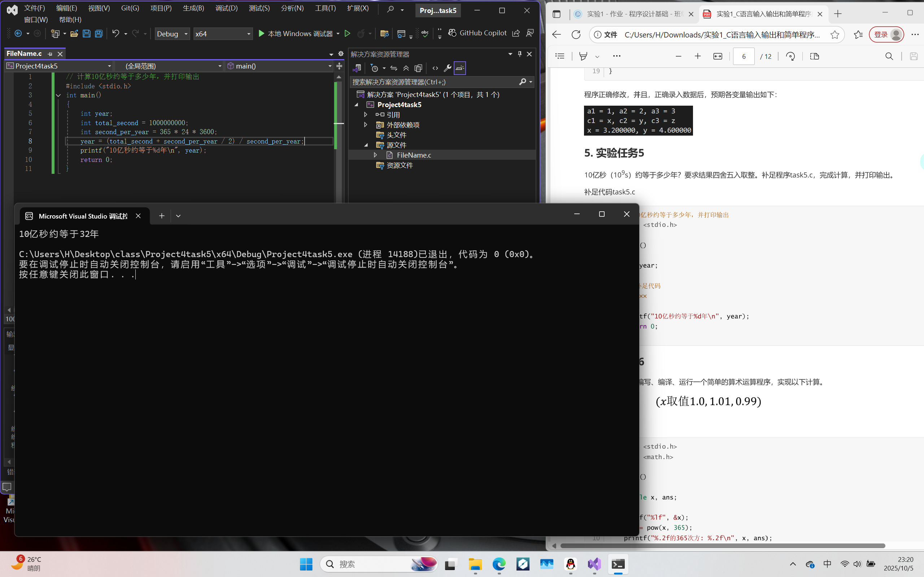The width and height of the screenshot is (924, 577).
Task: Open the Debug configuration dropdown
Action: [172, 34]
